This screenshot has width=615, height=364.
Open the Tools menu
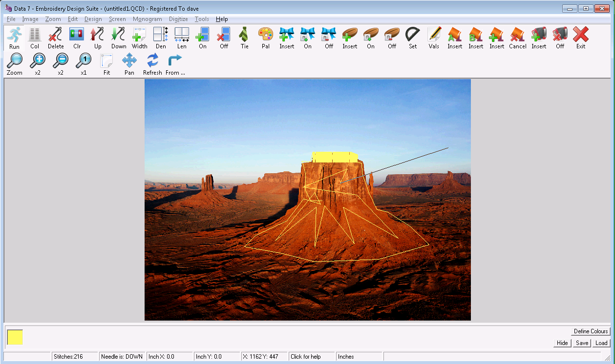point(202,19)
